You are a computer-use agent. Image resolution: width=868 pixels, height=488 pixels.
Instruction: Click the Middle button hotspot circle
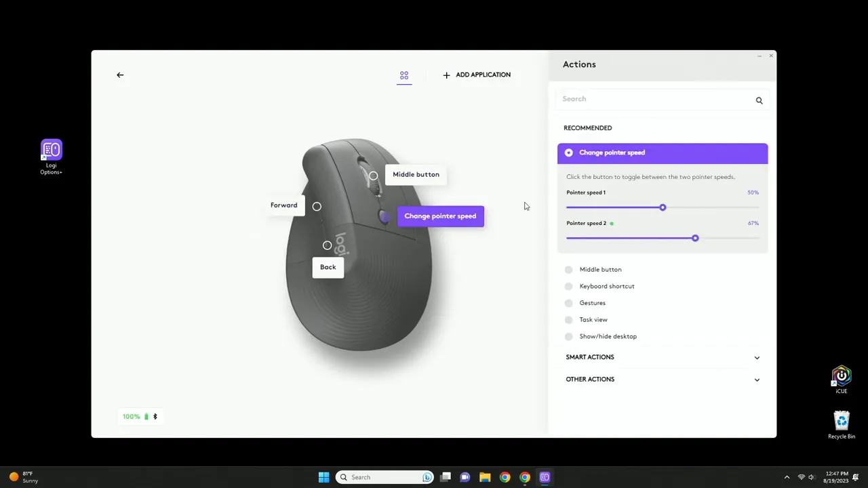click(373, 176)
